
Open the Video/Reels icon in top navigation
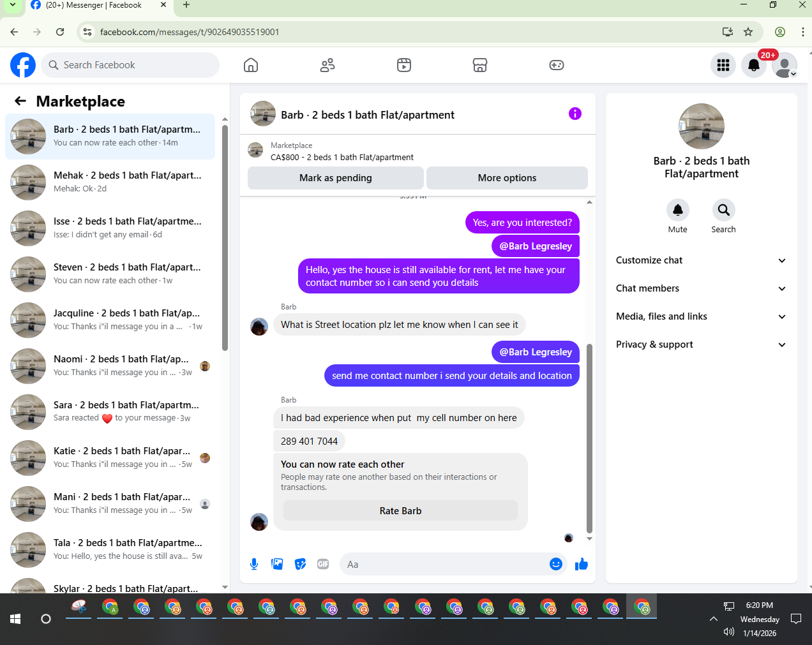pyautogui.click(x=404, y=65)
